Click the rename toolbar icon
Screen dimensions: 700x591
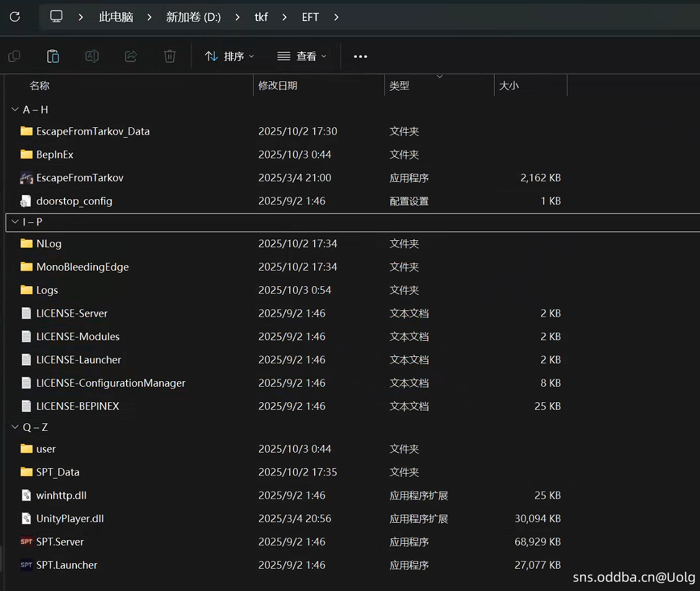[x=92, y=56]
